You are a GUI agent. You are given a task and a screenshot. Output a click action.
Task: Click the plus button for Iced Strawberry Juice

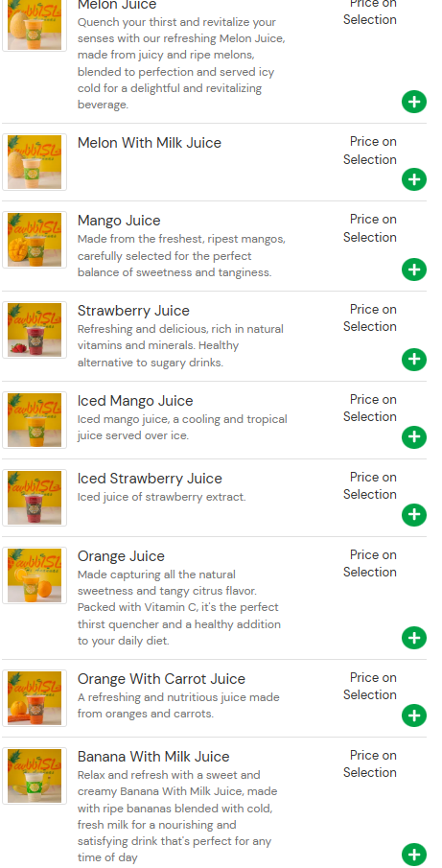pyautogui.click(x=414, y=514)
